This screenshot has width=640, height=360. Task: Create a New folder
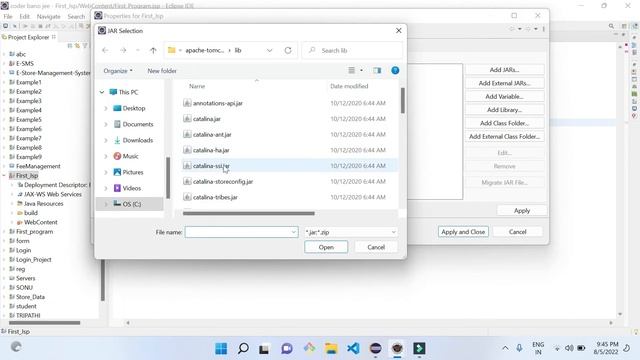162,71
